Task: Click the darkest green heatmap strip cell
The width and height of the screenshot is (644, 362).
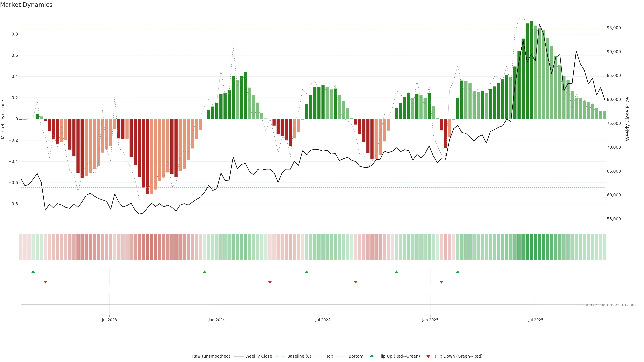Action: pos(531,247)
